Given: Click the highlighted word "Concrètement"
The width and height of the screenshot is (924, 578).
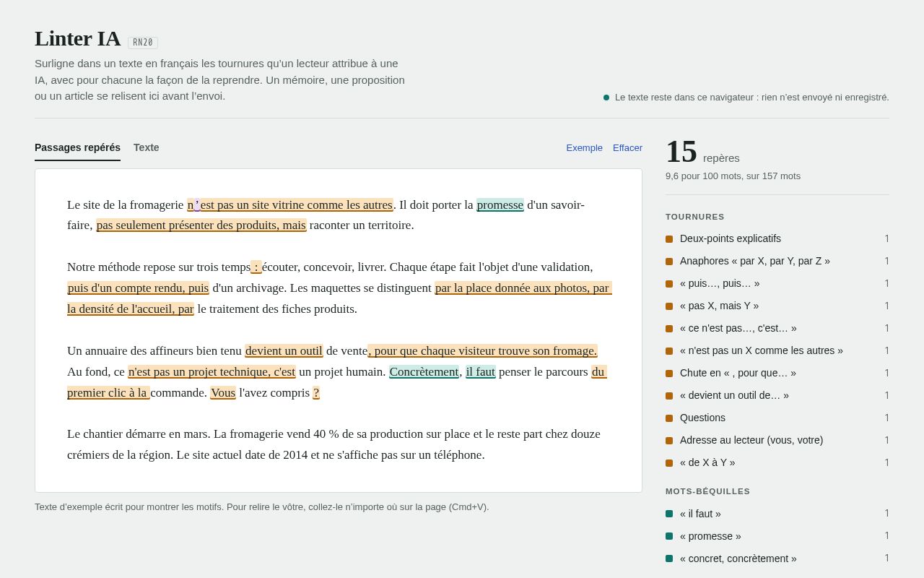Looking at the screenshot, I should [424, 372].
